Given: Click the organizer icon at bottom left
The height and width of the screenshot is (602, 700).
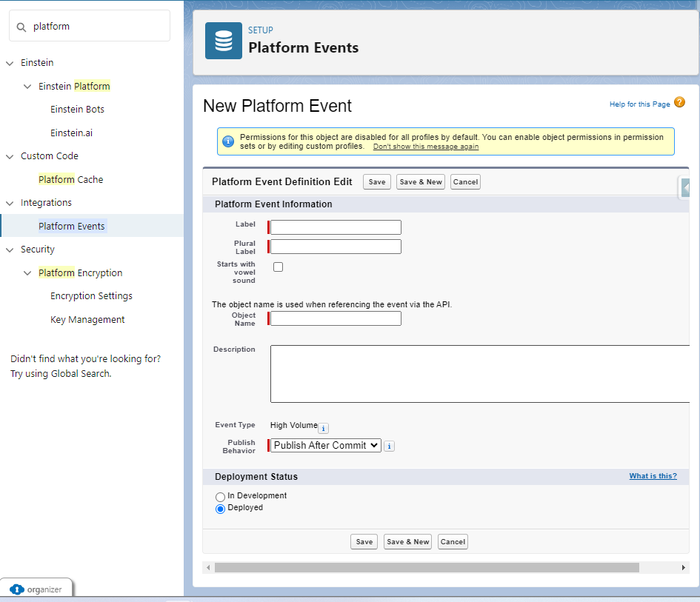Looking at the screenshot, I should (x=18, y=589).
